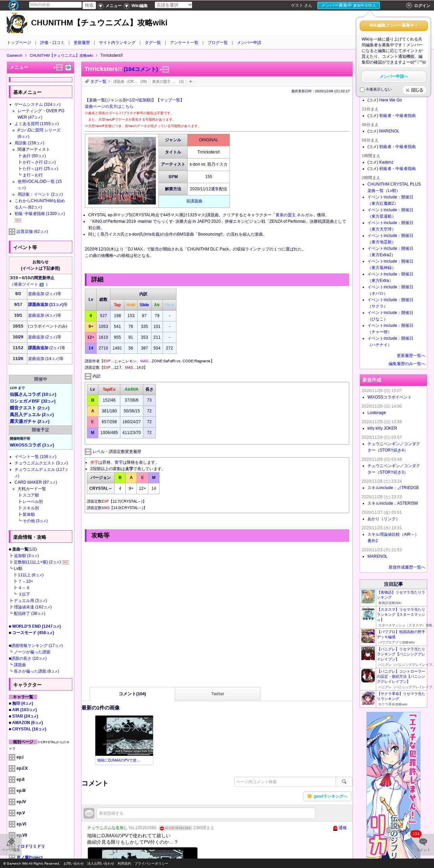Switch to the Twitter tab
Screen dimensions: 434x868
pyautogui.click(x=218, y=694)
